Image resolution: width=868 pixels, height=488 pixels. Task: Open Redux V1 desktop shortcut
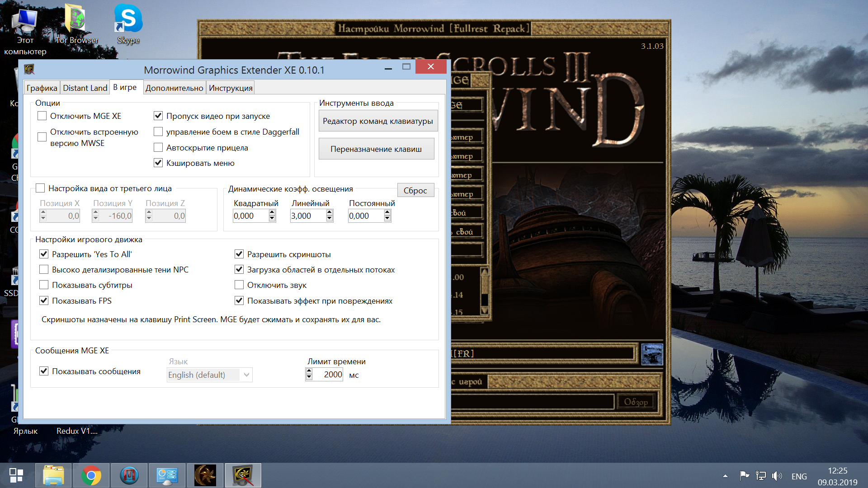(x=77, y=431)
